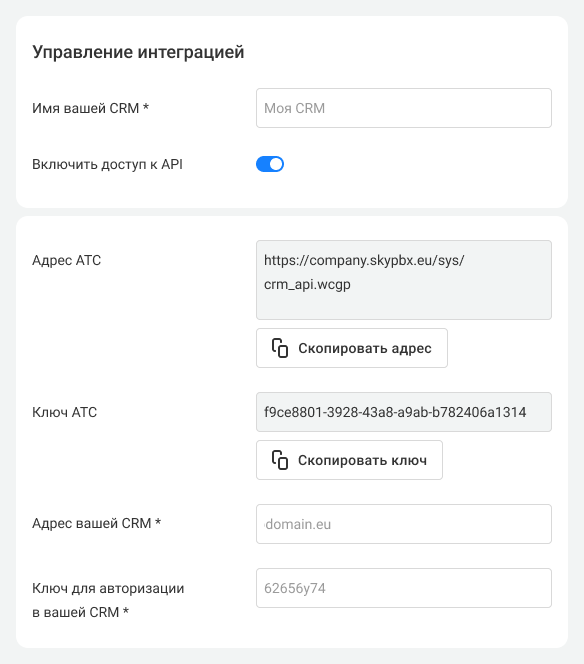The height and width of the screenshot is (664, 584).
Task: Click the "Скопировать ключ" button label
Action: 362,460
